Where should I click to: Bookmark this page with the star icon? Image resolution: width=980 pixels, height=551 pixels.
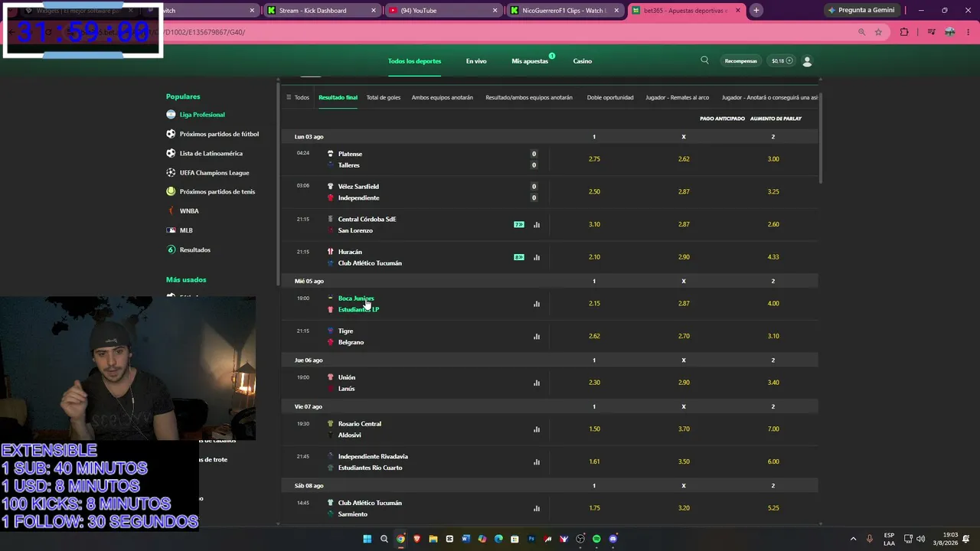point(878,32)
